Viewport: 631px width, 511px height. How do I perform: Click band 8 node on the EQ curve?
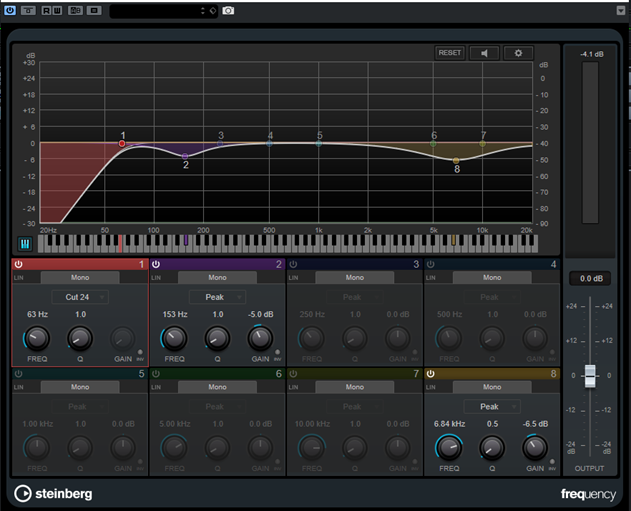[456, 160]
